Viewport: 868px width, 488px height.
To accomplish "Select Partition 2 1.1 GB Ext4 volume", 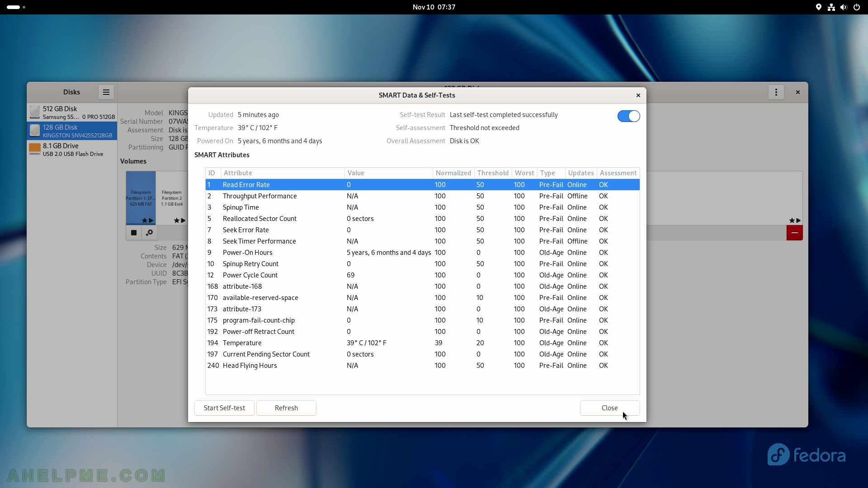I will [172, 198].
